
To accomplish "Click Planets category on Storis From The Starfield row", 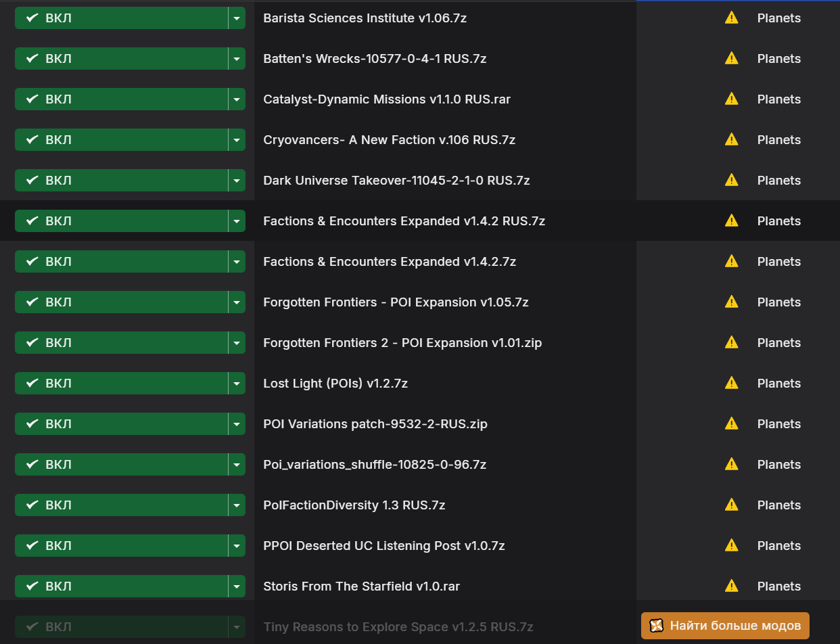I will [778, 586].
